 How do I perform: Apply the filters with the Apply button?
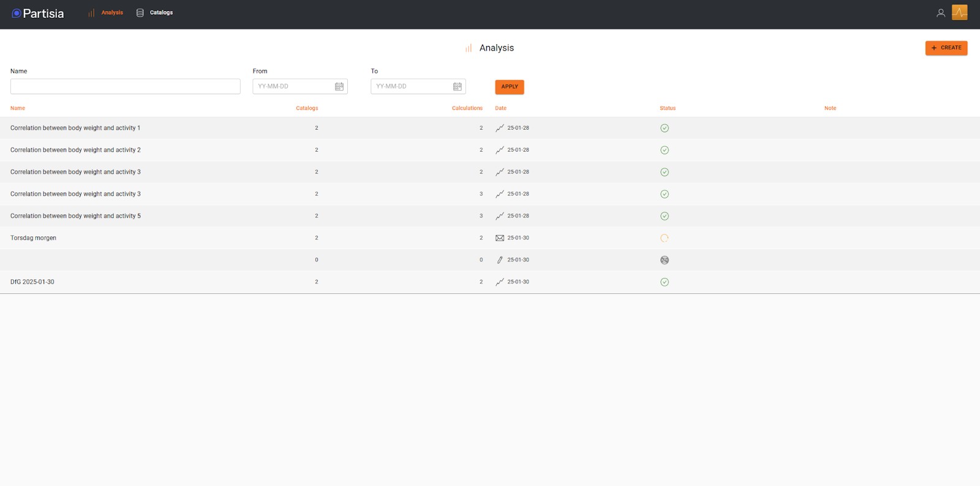(x=510, y=87)
